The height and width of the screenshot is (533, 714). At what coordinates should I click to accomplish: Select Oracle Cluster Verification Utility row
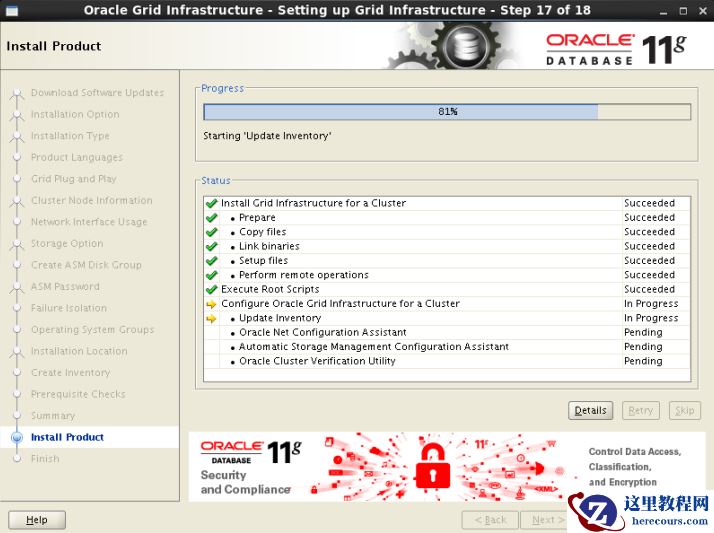pos(447,361)
